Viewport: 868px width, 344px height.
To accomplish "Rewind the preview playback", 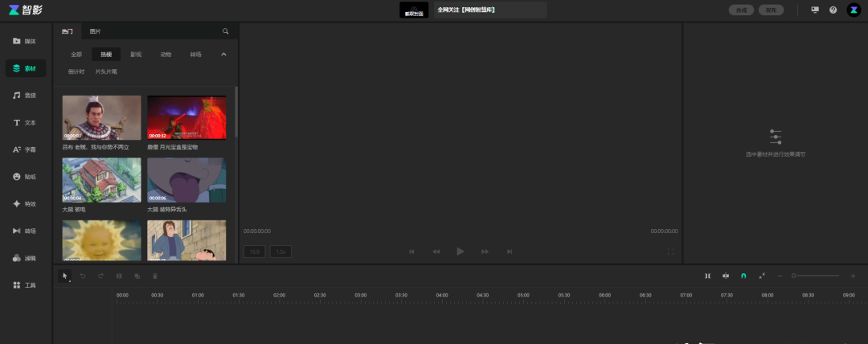I will (x=436, y=252).
